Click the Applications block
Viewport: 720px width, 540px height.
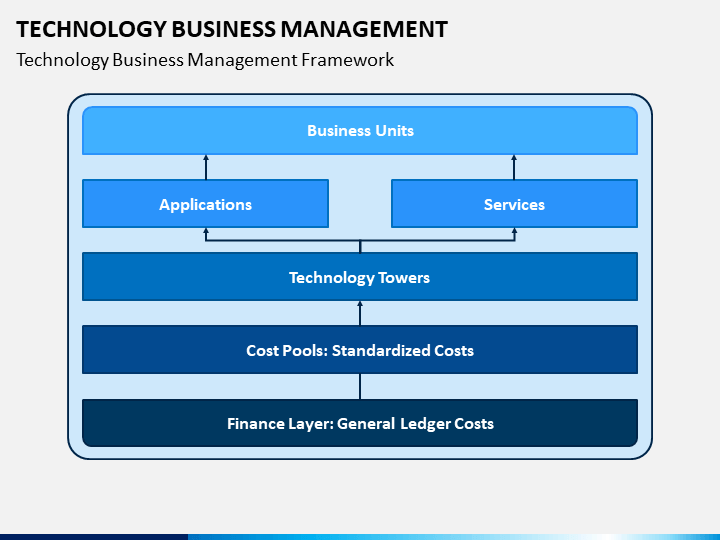205,203
